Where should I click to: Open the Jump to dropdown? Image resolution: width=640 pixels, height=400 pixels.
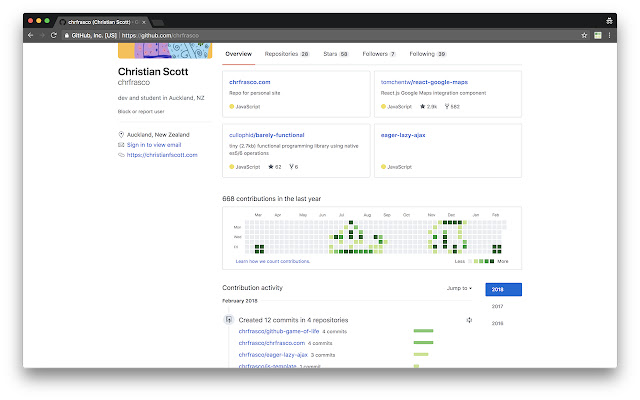click(459, 288)
